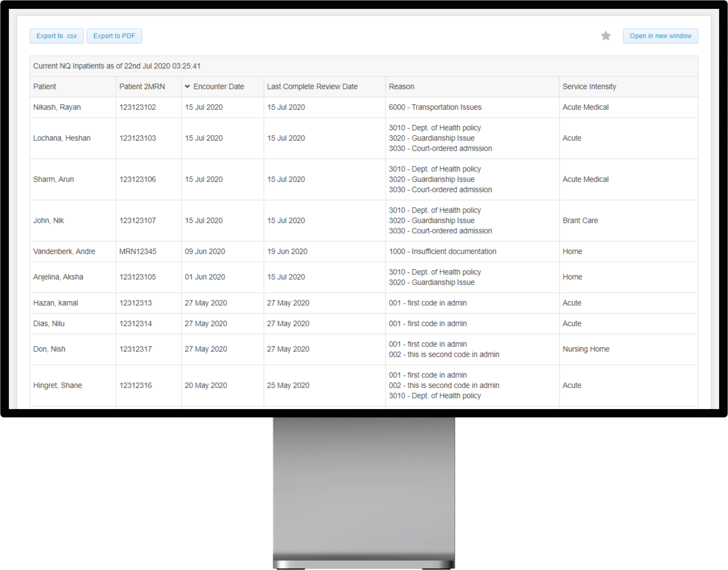Open the record for Hingret, Shane
This screenshot has width=728, height=570.
(x=57, y=385)
